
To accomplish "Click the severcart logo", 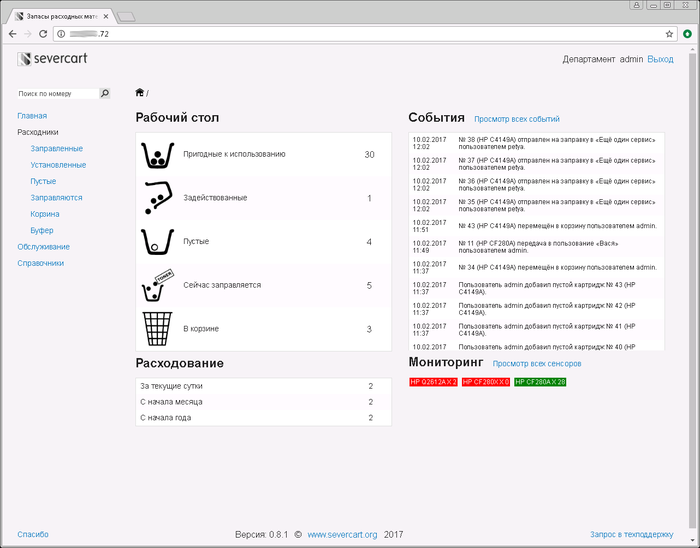I will (52, 59).
